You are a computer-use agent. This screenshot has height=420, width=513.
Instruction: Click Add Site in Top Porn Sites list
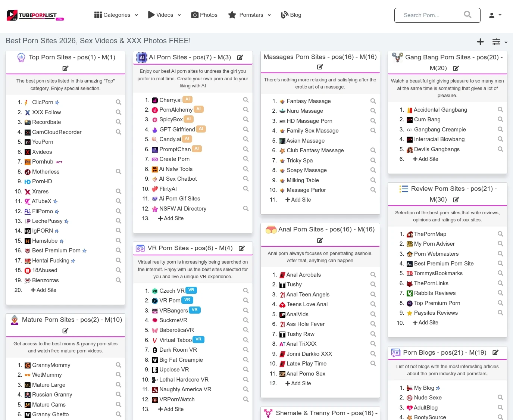44,290
